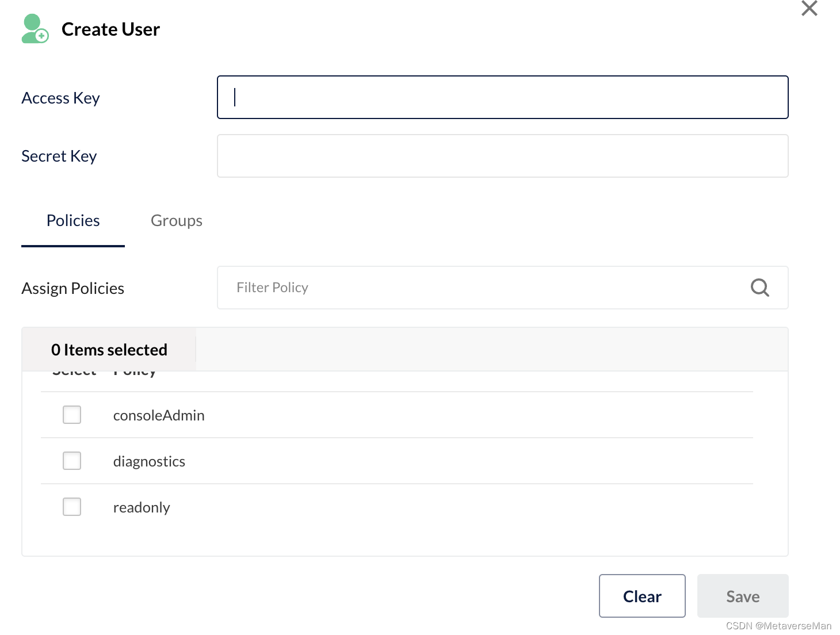Click the Save button
The height and width of the screenshot is (635, 840).
coord(742,596)
